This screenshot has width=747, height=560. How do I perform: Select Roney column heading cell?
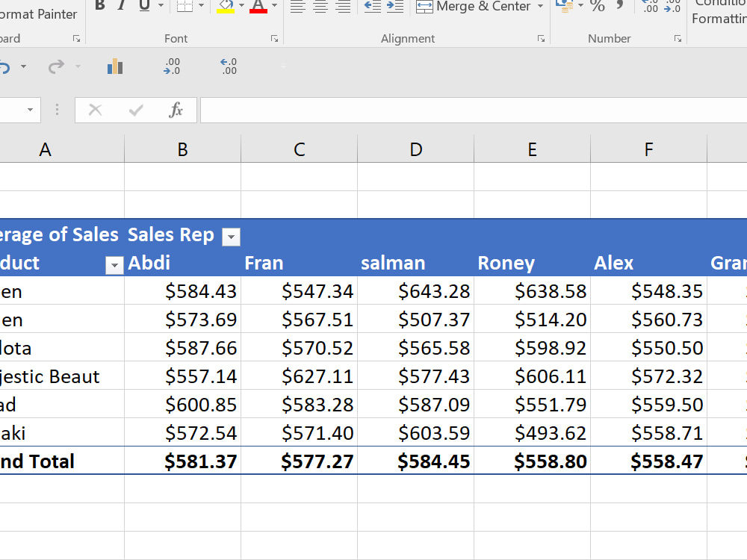[x=532, y=262]
